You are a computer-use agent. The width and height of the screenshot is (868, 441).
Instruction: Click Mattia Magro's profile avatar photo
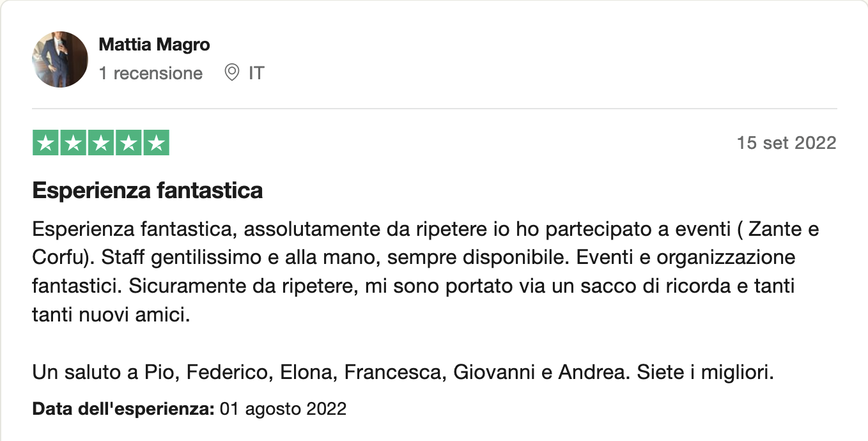pos(60,59)
